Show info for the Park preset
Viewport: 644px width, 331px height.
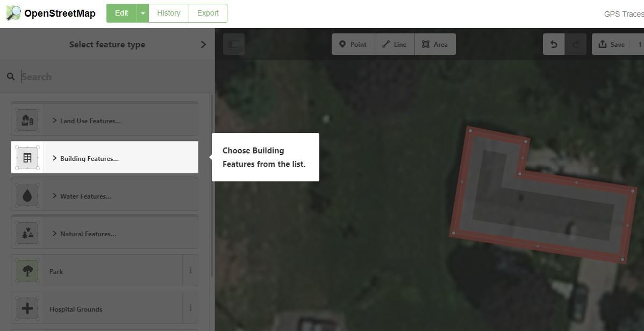pyautogui.click(x=191, y=271)
